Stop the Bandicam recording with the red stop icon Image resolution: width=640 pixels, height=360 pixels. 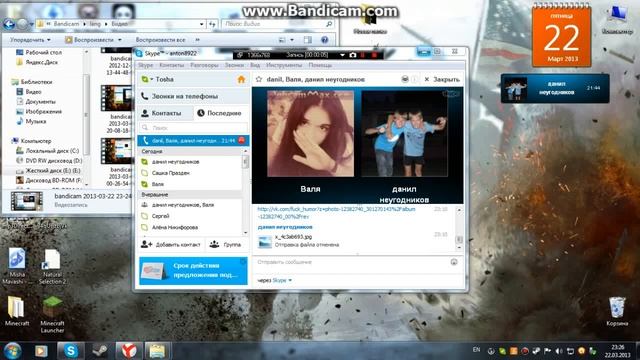tap(374, 55)
